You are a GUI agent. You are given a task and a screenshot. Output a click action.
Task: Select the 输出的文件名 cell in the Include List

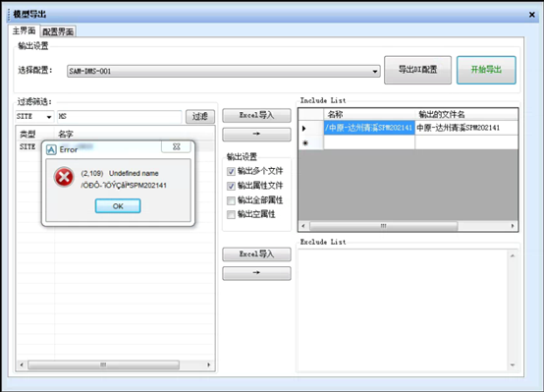pos(466,128)
